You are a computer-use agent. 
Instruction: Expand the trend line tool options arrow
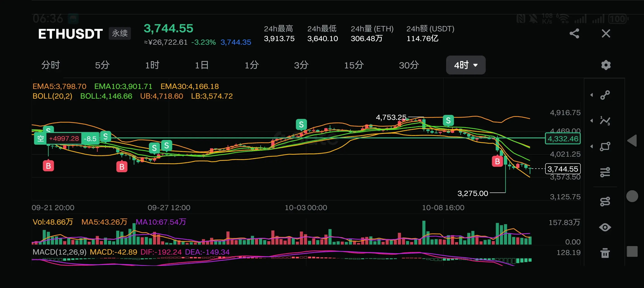click(x=592, y=95)
